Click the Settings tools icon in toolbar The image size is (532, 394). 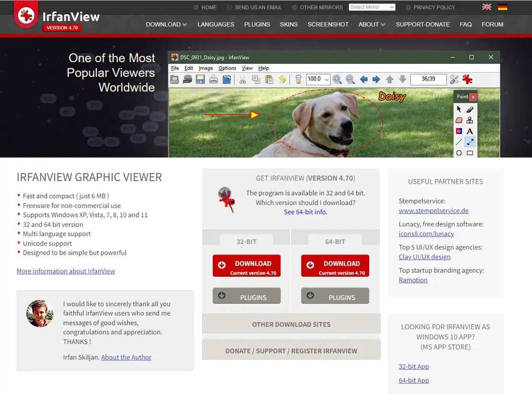[454, 79]
